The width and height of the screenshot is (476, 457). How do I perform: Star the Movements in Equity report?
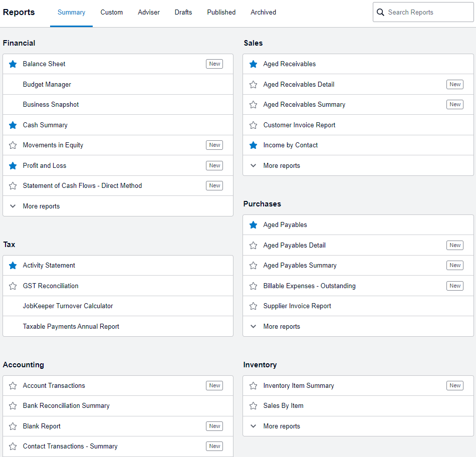tap(13, 145)
